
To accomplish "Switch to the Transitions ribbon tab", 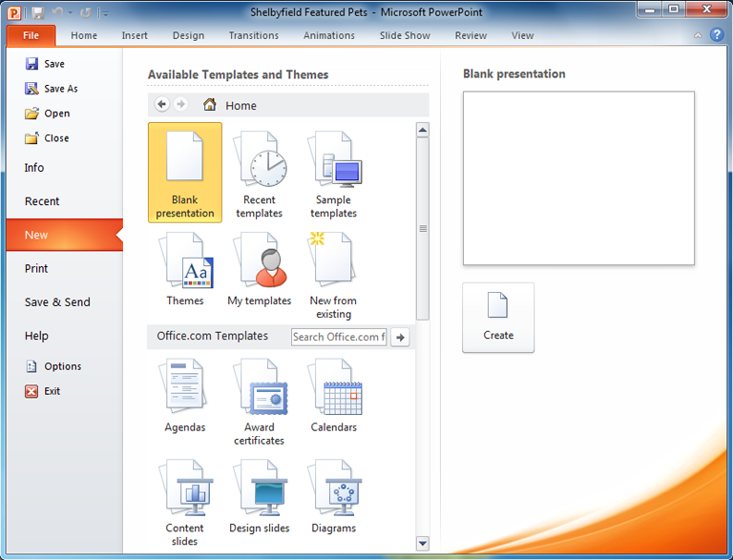I will 254,36.
